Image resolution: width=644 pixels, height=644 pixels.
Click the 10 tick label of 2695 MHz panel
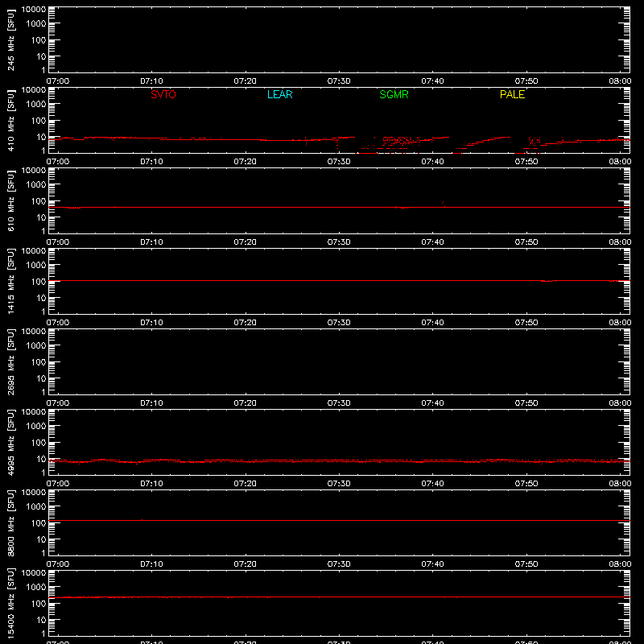click(41, 378)
